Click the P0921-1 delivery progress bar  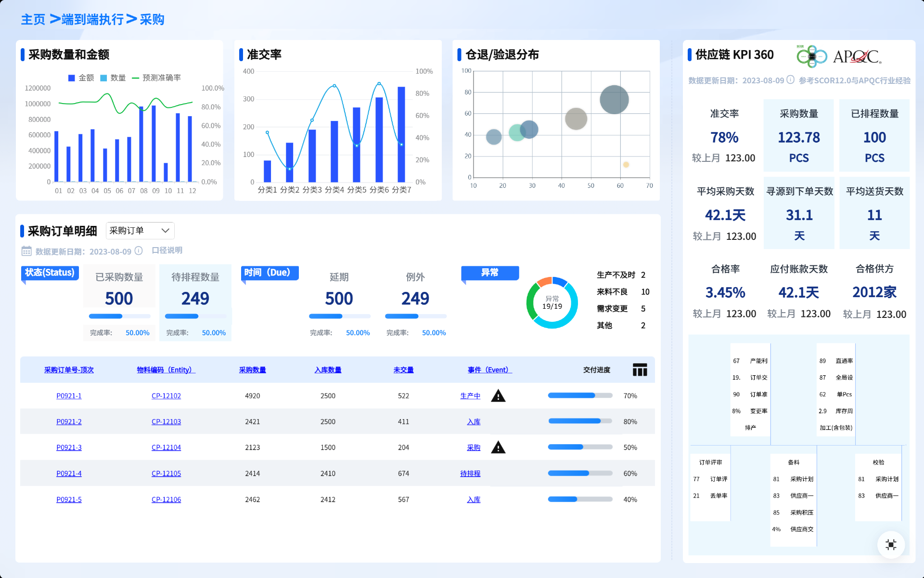click(x=580, y=395)
